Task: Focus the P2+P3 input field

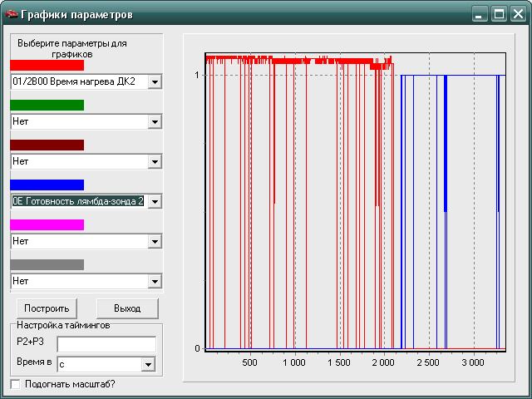Action: point(106,344)
